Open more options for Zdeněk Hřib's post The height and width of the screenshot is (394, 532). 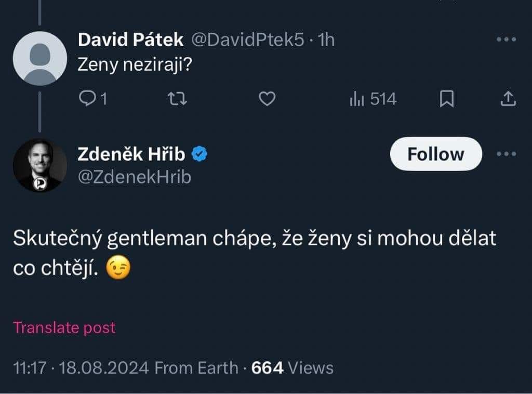pos(506,154)
